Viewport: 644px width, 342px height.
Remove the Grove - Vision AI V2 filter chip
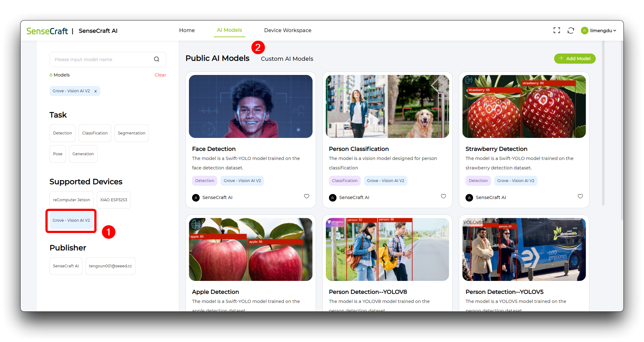point(96,91)
